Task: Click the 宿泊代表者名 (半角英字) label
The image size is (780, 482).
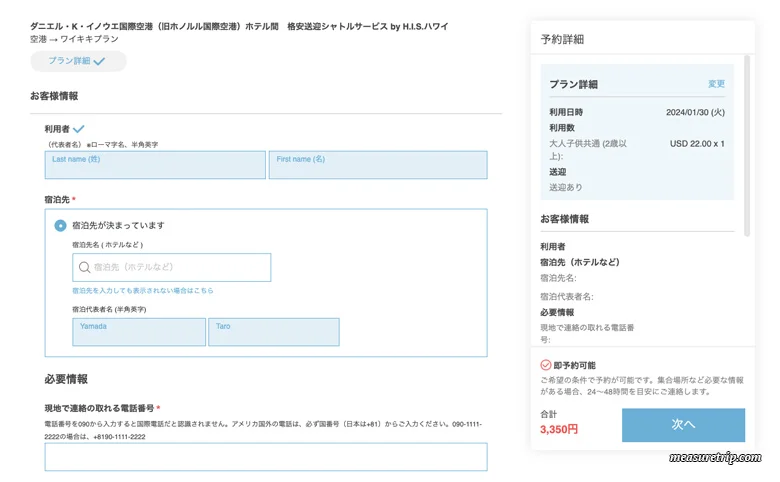Action: pos(109,309)
